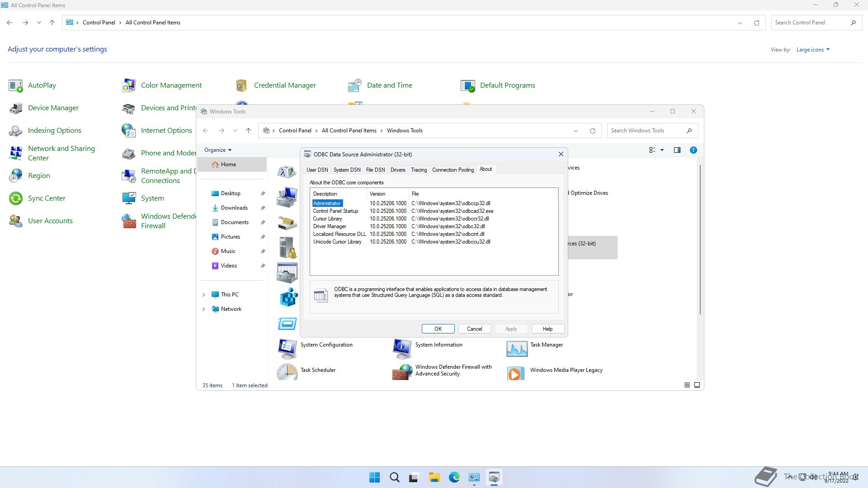Open System icon in Control Panel

(x=129, y=198)
